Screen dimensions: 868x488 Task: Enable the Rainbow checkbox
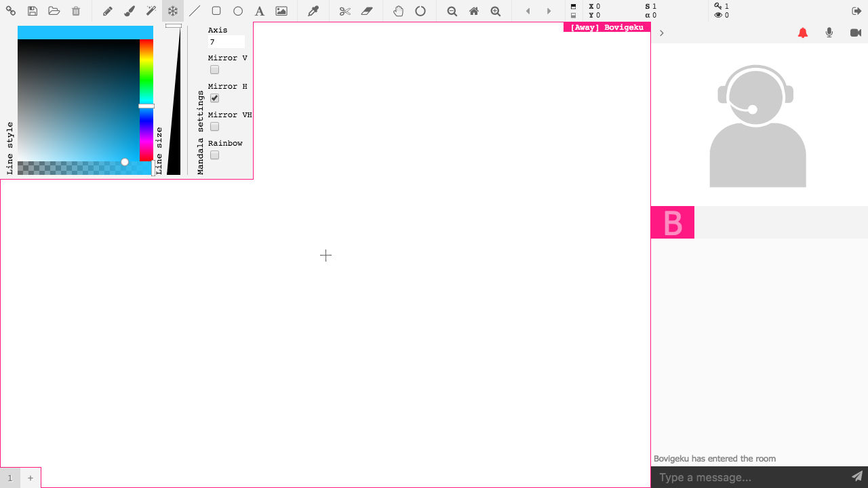(214, 155)
